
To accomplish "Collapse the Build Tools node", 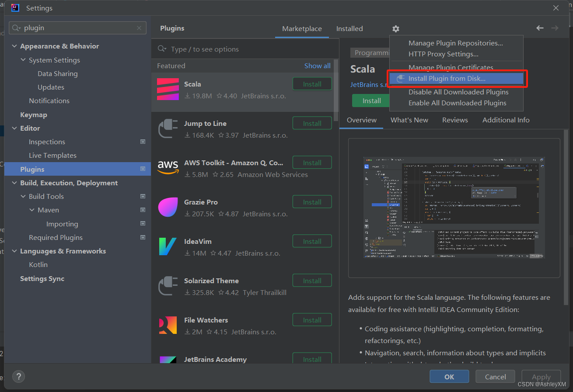I will coord(23,196).
